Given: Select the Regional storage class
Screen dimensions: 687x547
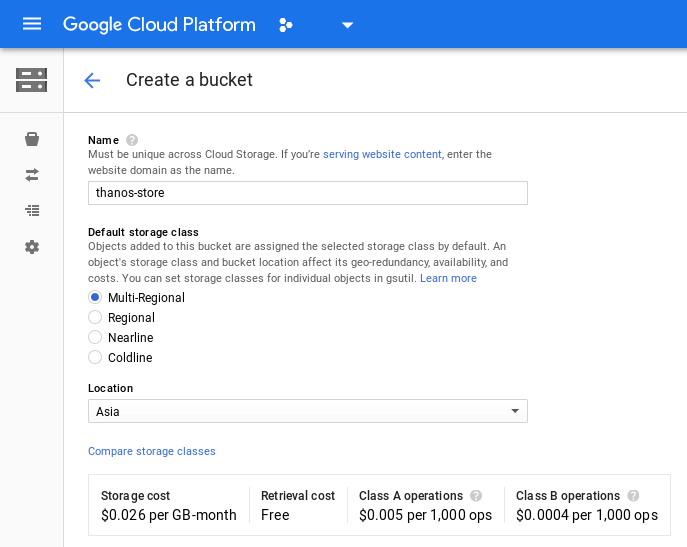Looking at the screenshot, I should coord(95,317).
